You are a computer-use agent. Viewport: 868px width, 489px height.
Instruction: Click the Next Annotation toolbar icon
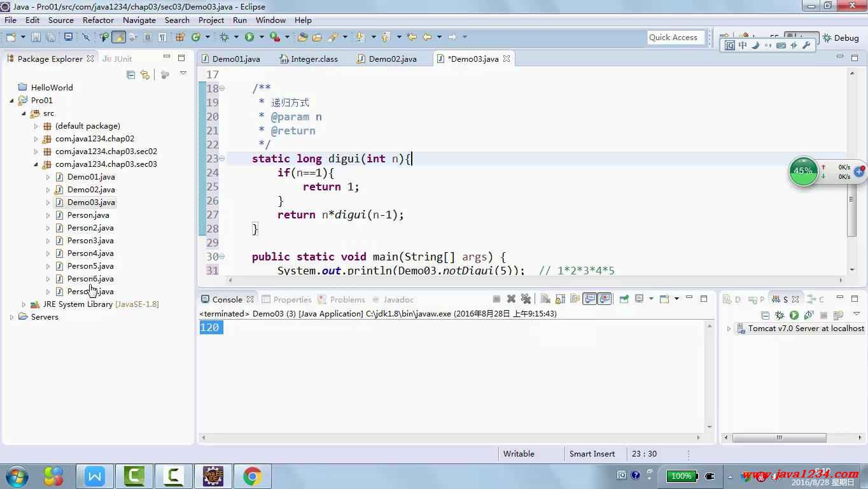[360, 38]
